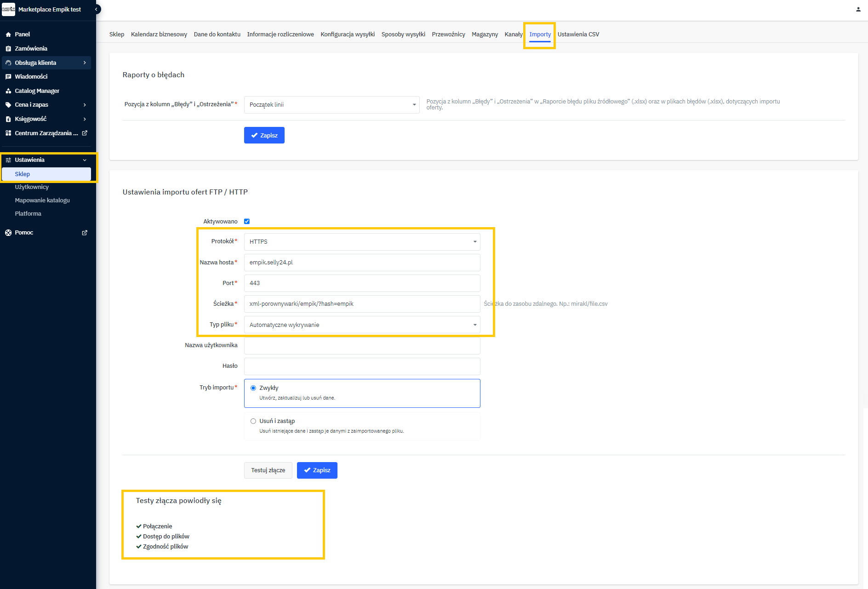This screenshot has width=868, height=589.
Task: Open the Typ pliku dropdown
Action: [362, 325]
